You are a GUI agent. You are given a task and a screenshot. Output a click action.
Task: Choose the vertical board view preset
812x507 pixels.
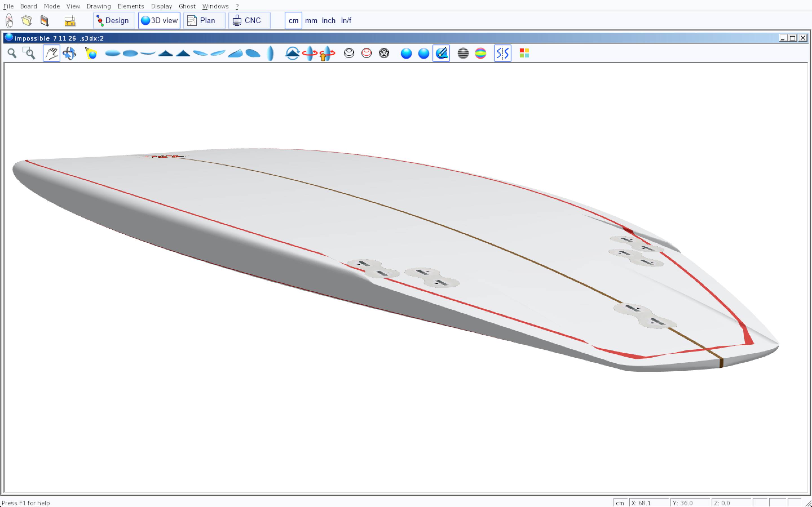tap(270, 53)
